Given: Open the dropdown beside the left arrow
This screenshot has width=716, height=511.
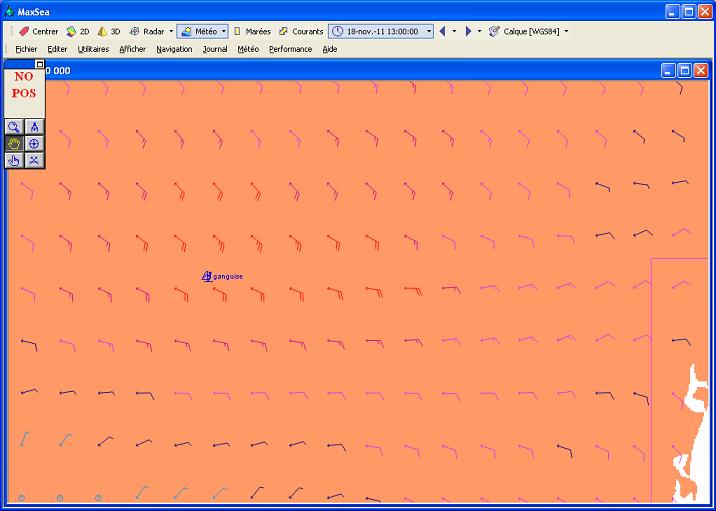Looking at the screenshot, I should click(454, 32).
